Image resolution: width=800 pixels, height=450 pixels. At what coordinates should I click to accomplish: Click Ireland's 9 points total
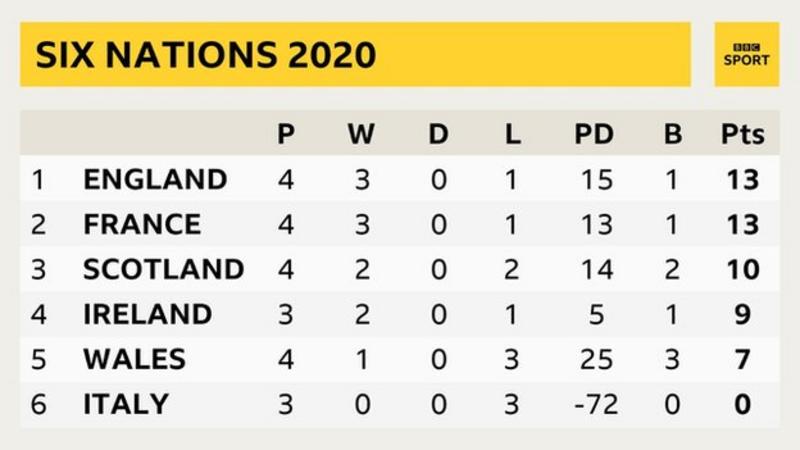[x=742, y=314]
